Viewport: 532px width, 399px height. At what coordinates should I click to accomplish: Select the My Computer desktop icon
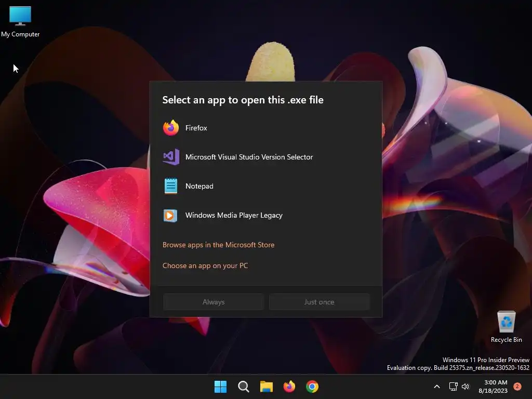point(20,21)
